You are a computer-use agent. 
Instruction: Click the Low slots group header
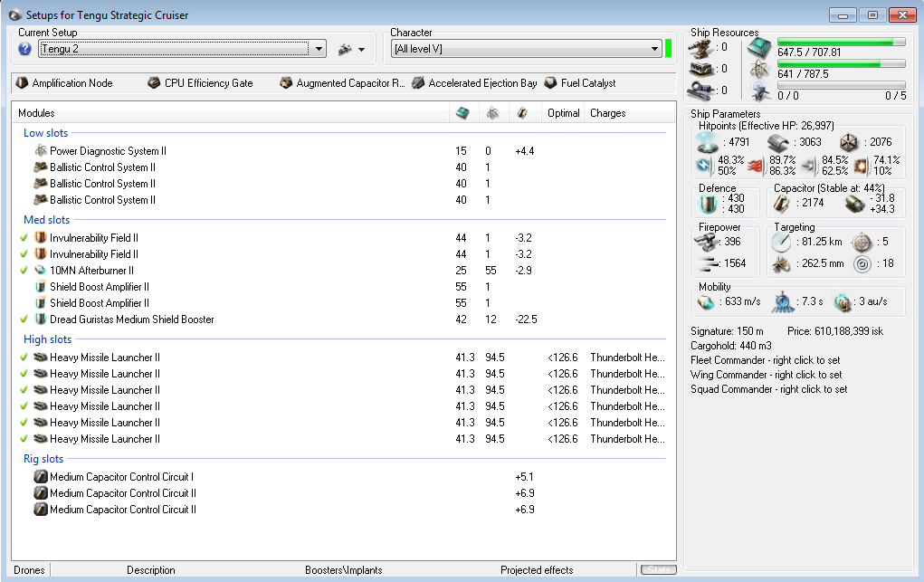coord(46,133)
